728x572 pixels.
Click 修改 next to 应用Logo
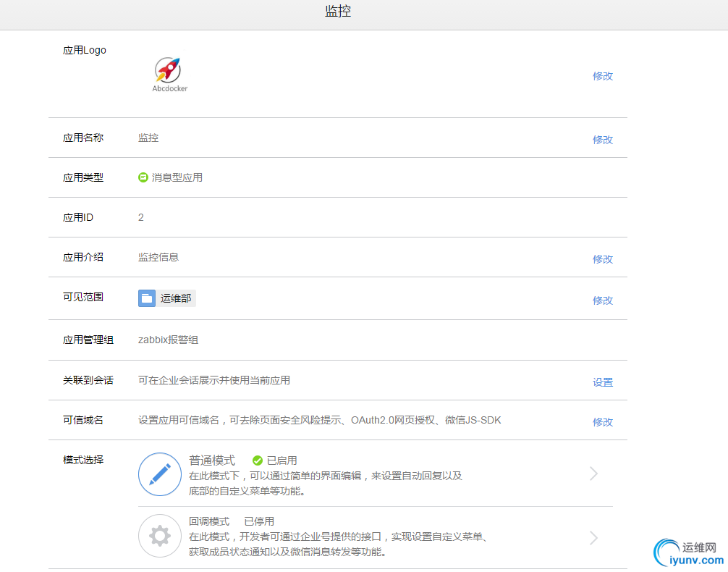[x=603, y=75]
